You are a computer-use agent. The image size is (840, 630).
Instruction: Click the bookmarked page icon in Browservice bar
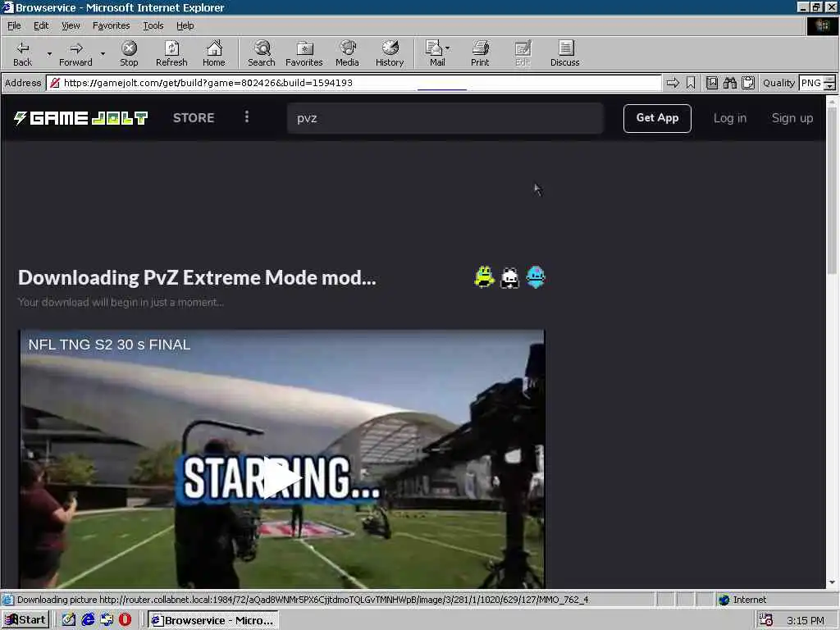coord(711,83)
